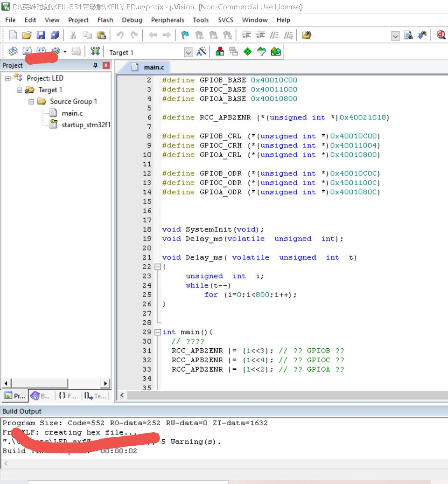The image size is (448, 484).
Task: Click the Find toolbar icon
Action: pyautogui.click(x=408, y=35)
